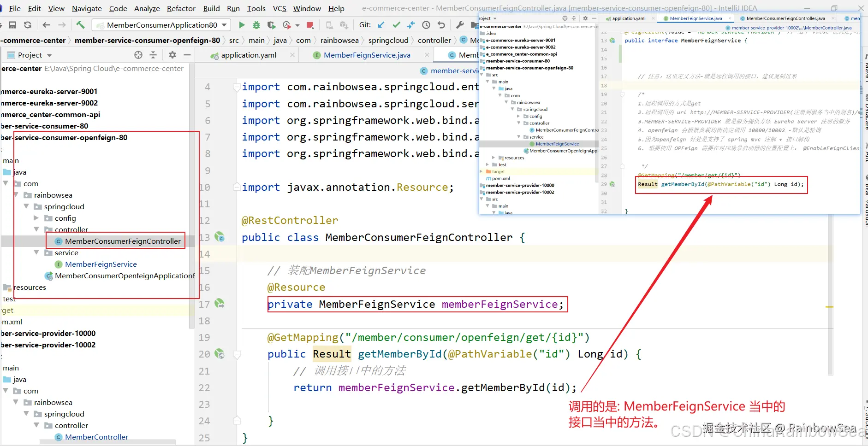868x446 pixels.
Task: Navigate back with the left arrow icon
Action: coord(46,25)
